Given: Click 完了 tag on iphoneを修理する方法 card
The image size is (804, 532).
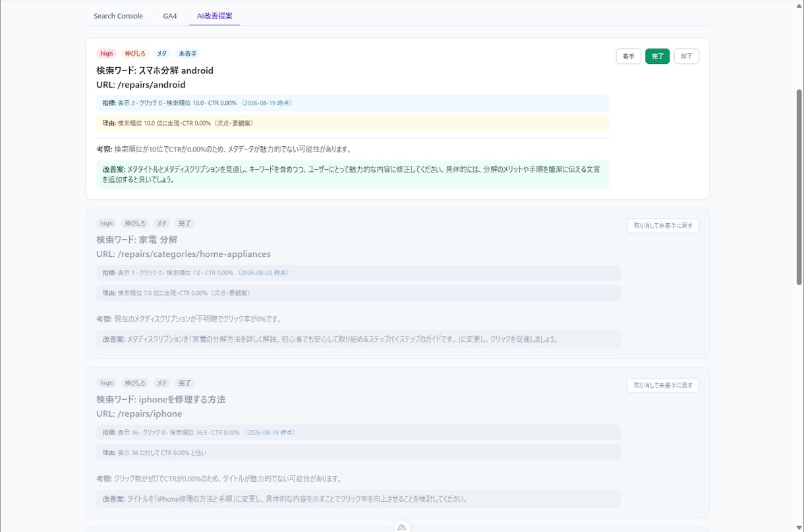Looking at the screenshot, I should 185,383.
